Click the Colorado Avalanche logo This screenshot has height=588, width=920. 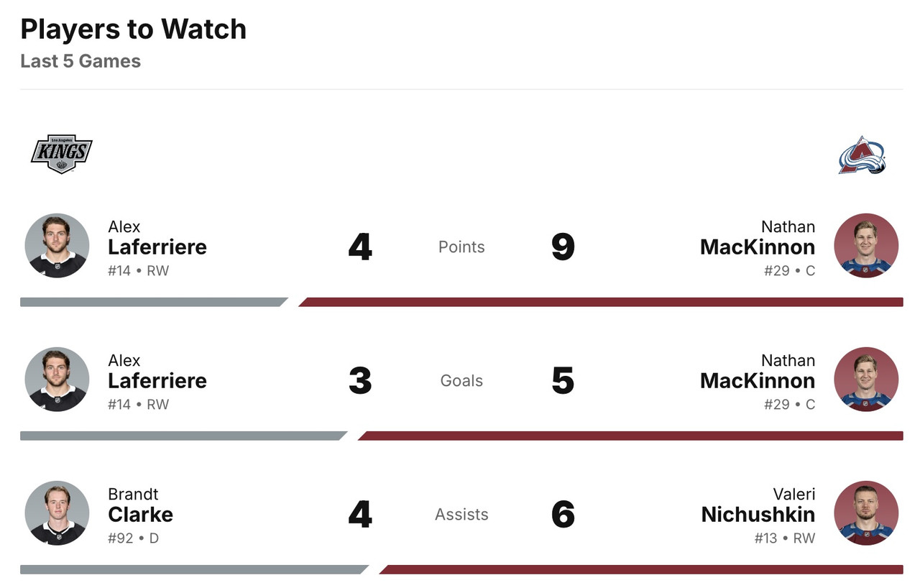[862, 155]
